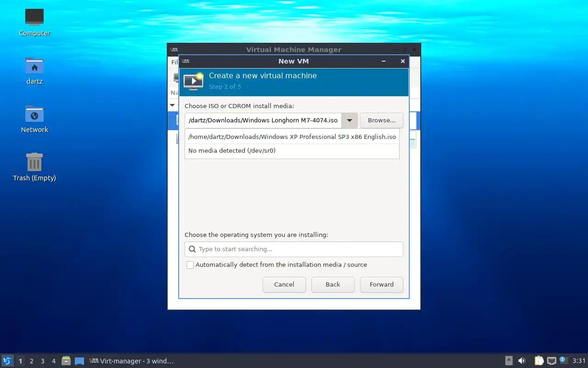Switch to workspace 1
Screen dimensions: 588x368
tap(20, 361)
